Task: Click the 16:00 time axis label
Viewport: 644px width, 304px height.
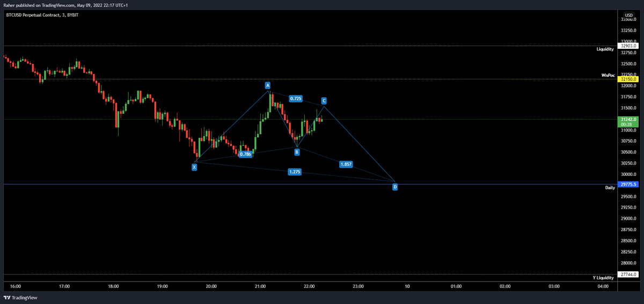Action: coord(16,286)
